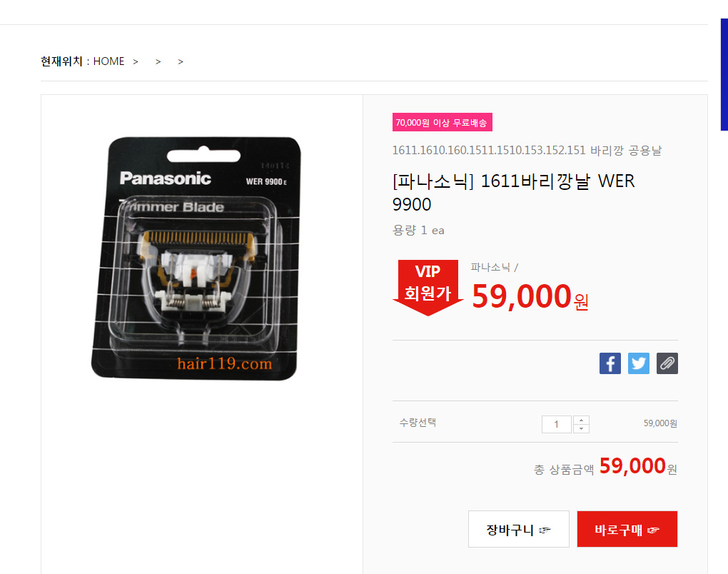Image resolution: width=728 pixels, height=574 pixels.
Task: Click the last breadcrumb arrow
Action: pyautogui.click(x=181, y=62)
